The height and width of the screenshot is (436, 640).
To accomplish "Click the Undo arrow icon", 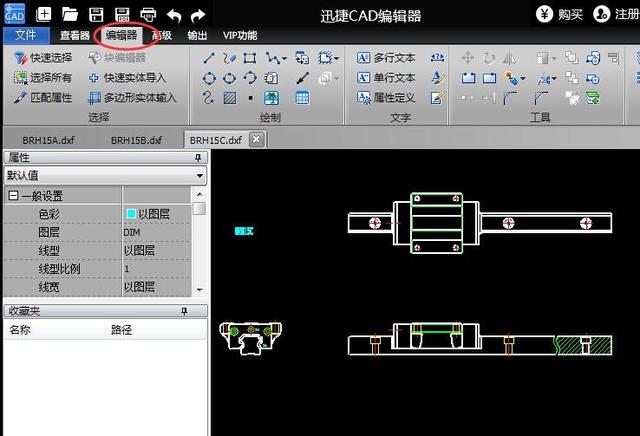I will tap(174, 16).
